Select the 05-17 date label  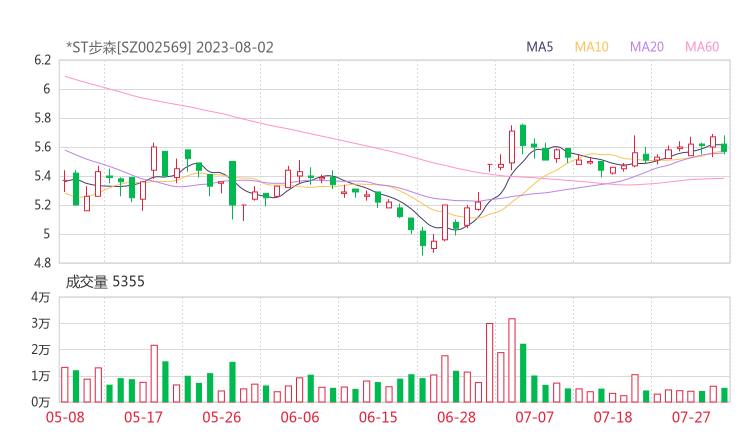click(x=143, y=417)
